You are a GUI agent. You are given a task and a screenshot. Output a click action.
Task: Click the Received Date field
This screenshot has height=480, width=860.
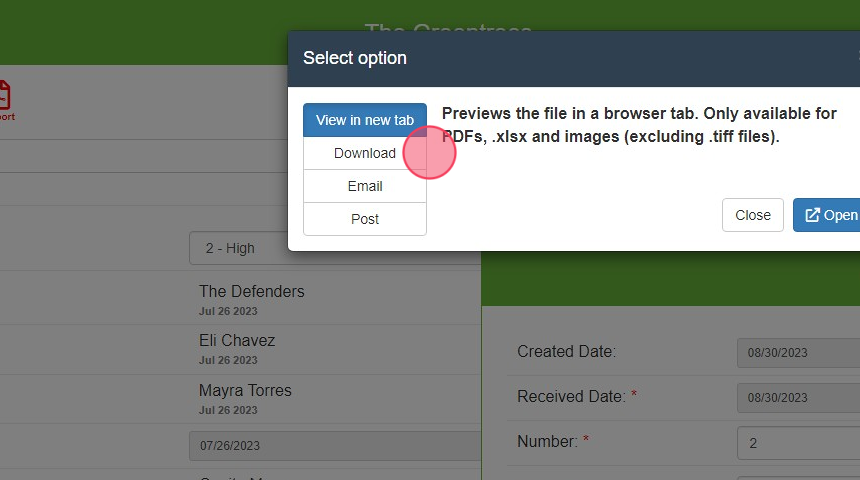[799, 398]
